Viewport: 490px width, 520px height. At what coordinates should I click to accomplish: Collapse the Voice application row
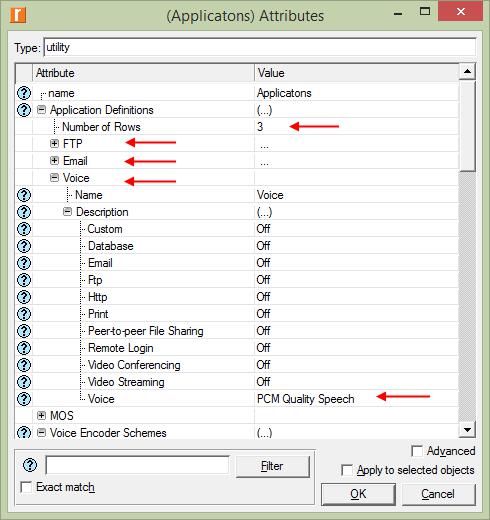(54, 178)
